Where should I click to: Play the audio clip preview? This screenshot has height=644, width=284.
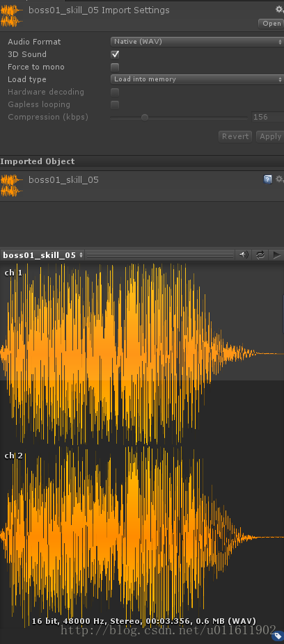tap(276, 255)
